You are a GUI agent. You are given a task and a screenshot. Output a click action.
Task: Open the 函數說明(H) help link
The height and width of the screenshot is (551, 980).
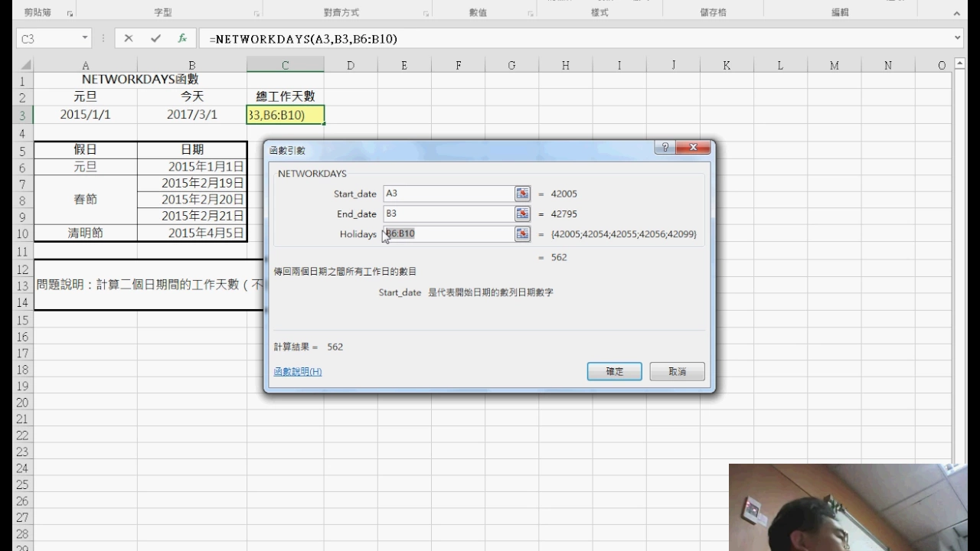[298, 371]
